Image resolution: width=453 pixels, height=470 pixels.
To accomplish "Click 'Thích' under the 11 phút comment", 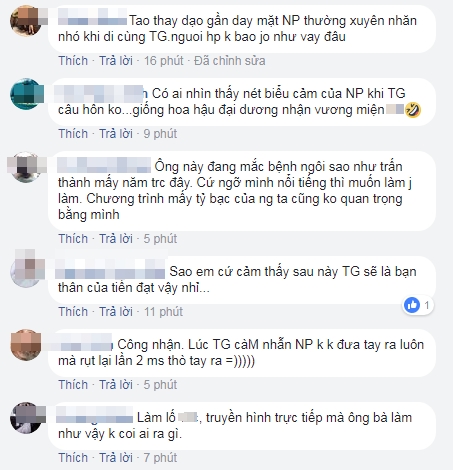I will [x=73, y=312].
